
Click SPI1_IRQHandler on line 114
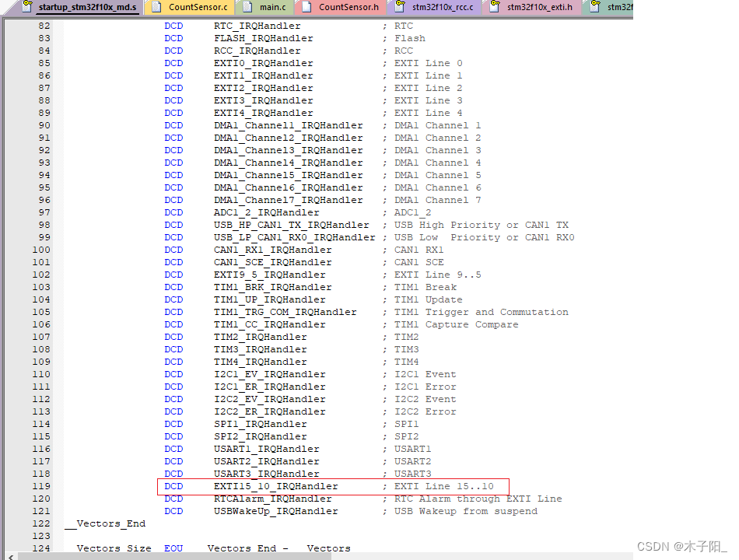(260, 424)
